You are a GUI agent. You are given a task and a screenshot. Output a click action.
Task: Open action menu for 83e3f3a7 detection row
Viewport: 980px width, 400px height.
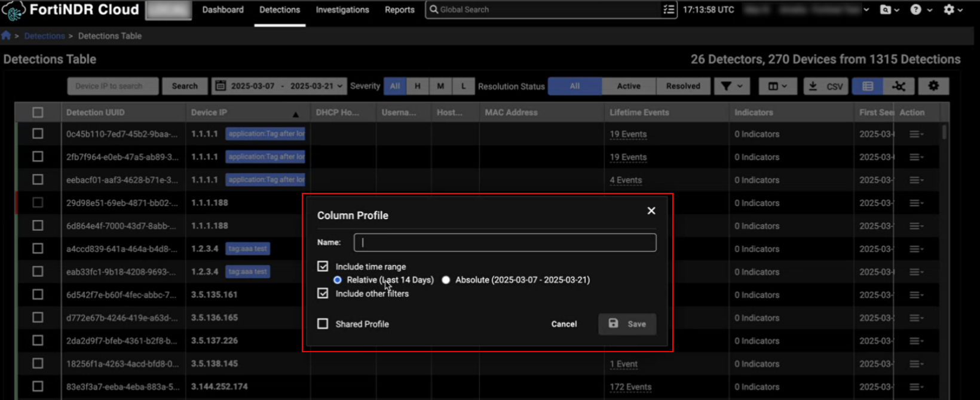pos(916,387)
